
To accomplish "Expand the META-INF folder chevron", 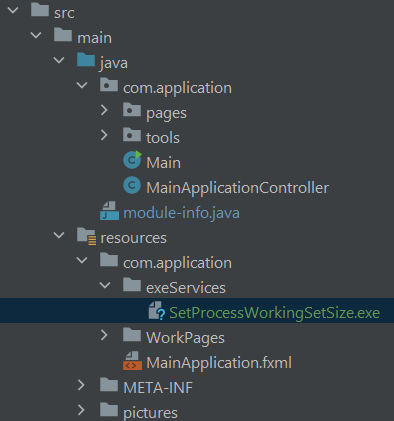I will pos(81,385).
